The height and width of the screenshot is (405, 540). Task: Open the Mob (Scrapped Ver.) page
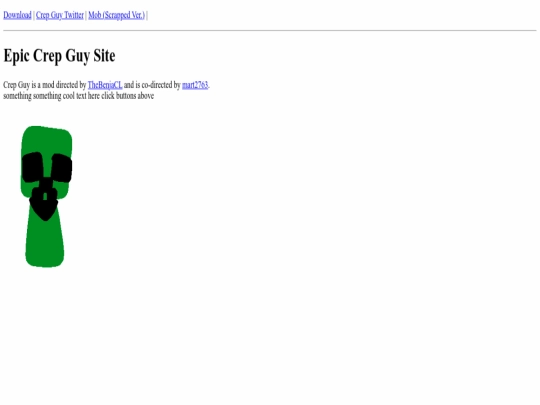tap(116, 15)
